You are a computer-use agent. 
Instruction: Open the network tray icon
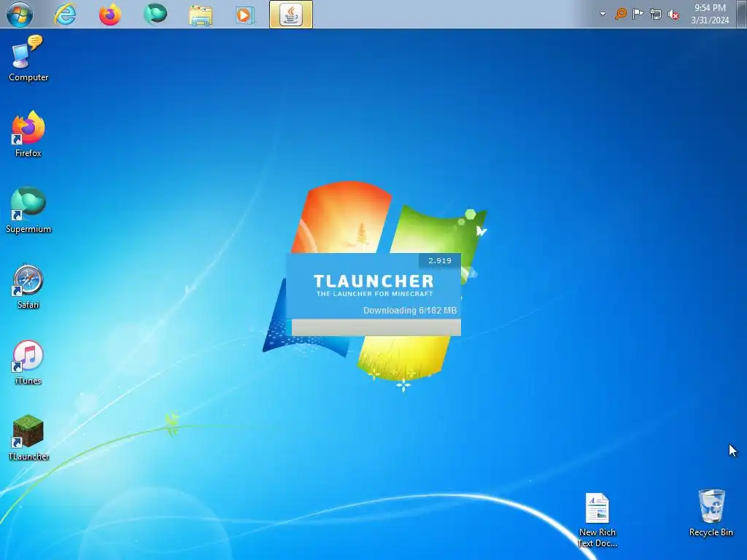point(656,15)
